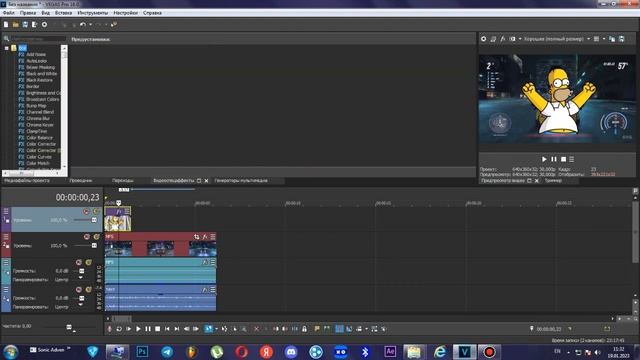This screenshot has height=360, width=640.
Task: Mute audio track 4
Action: (x=79, y=290)
